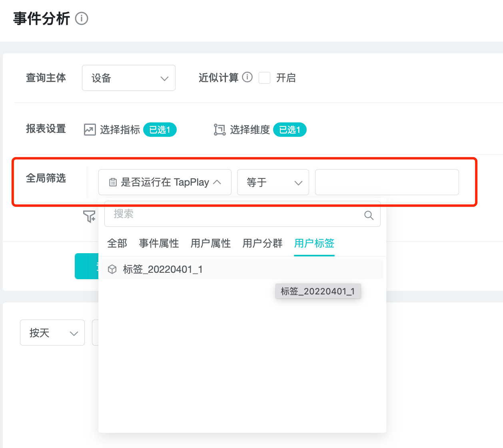Click the add-filter funnel icon
The height and width of the screenshot is (448, 503).
click(90, 216)
